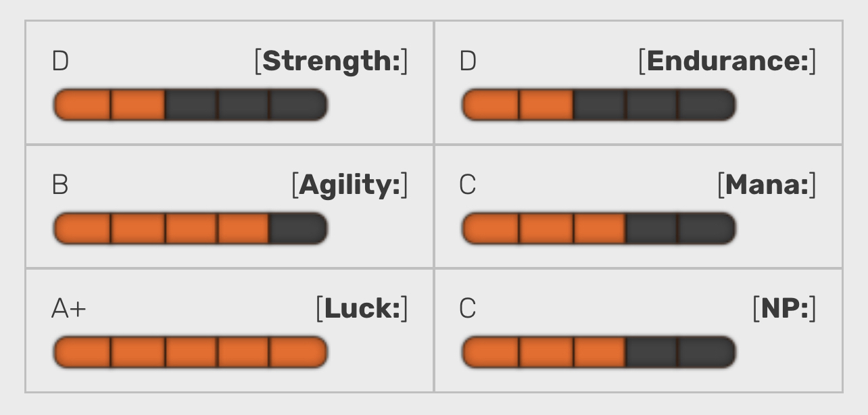Click the D rank beside Endurance
This screenshot has width=868, height=415.
(x=468, y=62)
